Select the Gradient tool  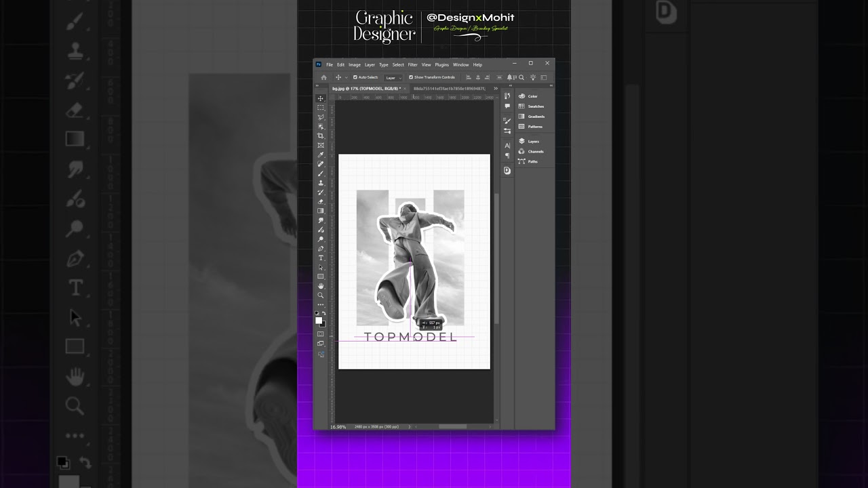click(321, 211)
